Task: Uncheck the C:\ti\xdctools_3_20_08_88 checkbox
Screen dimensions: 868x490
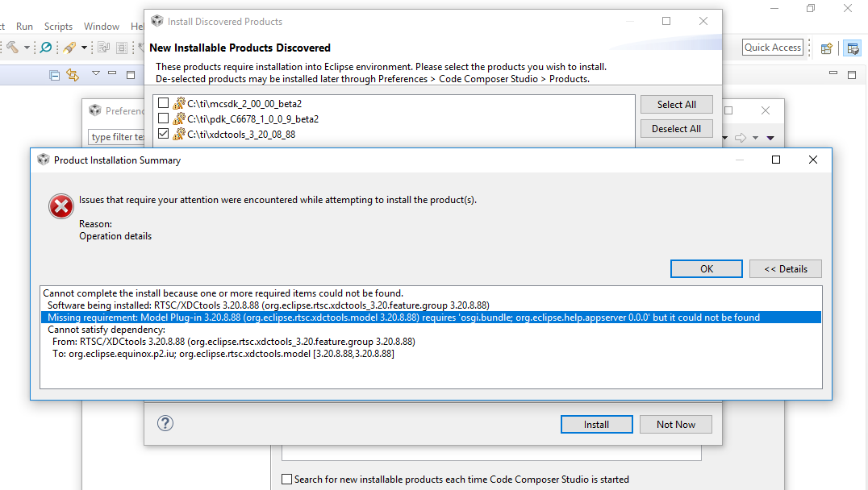Action: 163,134
